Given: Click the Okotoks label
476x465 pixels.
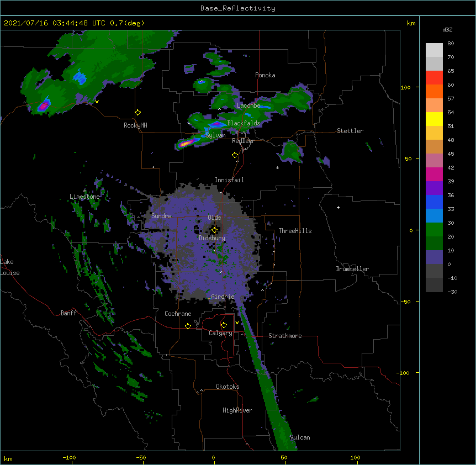Looking at the screenshot, I should [x=228, y=387].
